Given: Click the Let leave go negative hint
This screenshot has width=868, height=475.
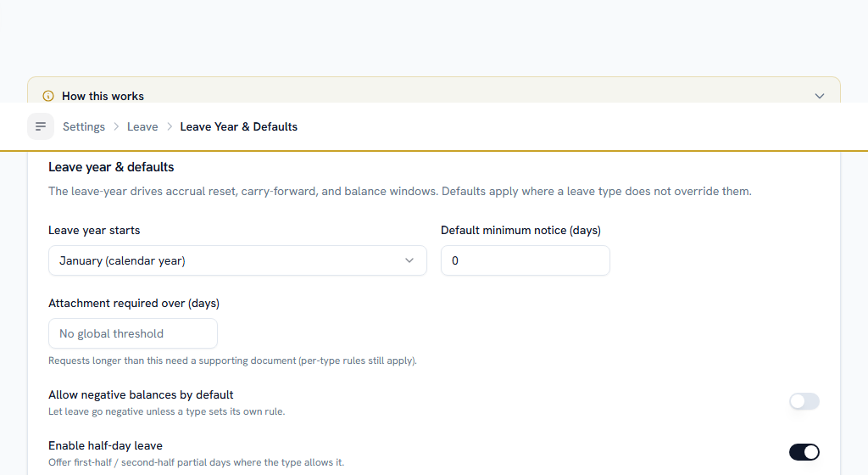Looking at the screenshot, I should (166, 411).
